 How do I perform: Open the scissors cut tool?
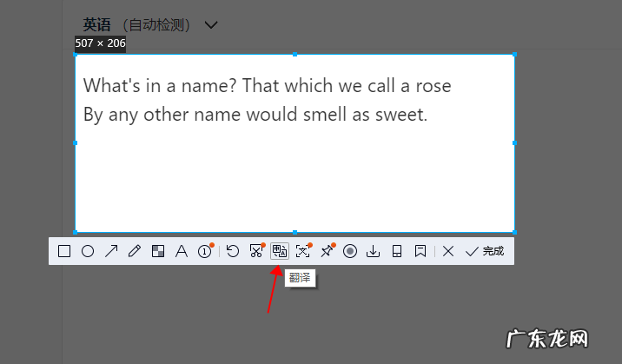pos(256,251)
